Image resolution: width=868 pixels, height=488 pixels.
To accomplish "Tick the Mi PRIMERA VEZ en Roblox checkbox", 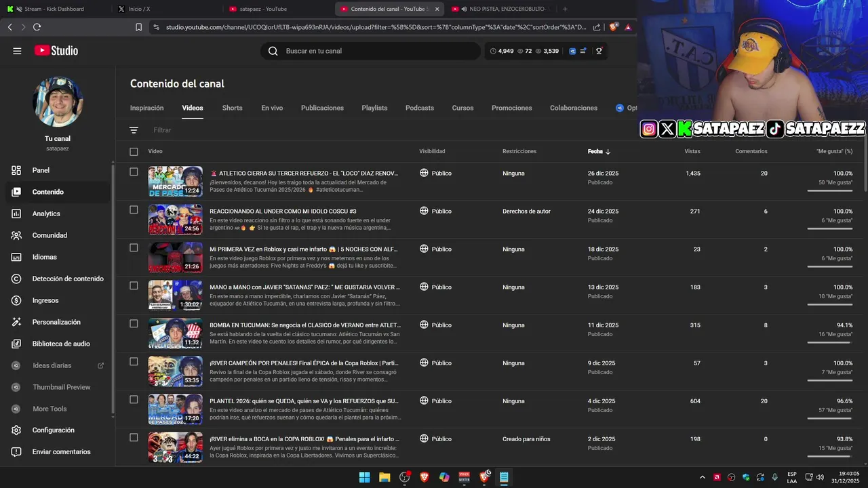I will 134,248.
